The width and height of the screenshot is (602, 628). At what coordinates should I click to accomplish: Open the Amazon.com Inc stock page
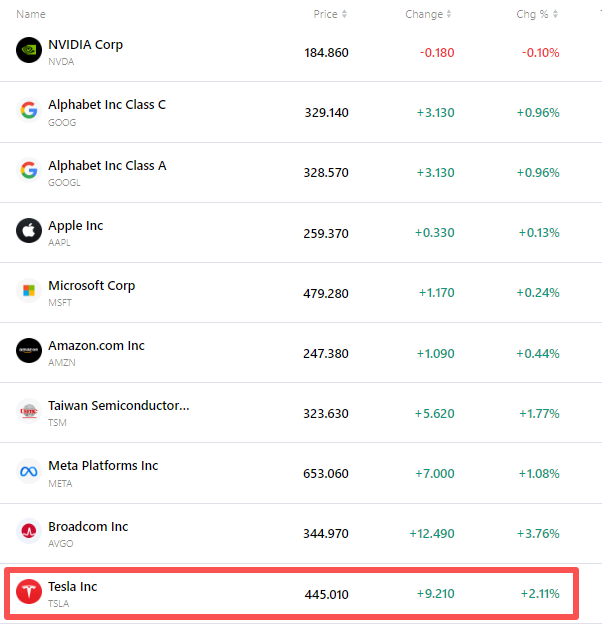click(96, 346)
